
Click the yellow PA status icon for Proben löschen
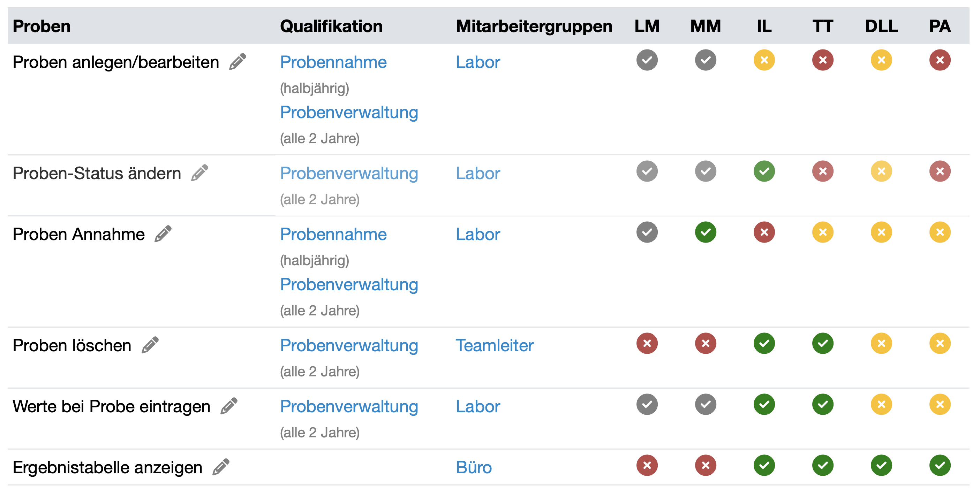click(x=941, y=344)
